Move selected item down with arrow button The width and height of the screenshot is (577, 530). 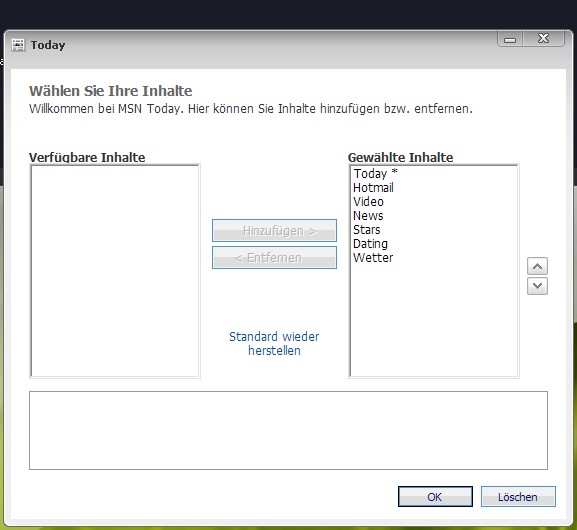[537, 286]
